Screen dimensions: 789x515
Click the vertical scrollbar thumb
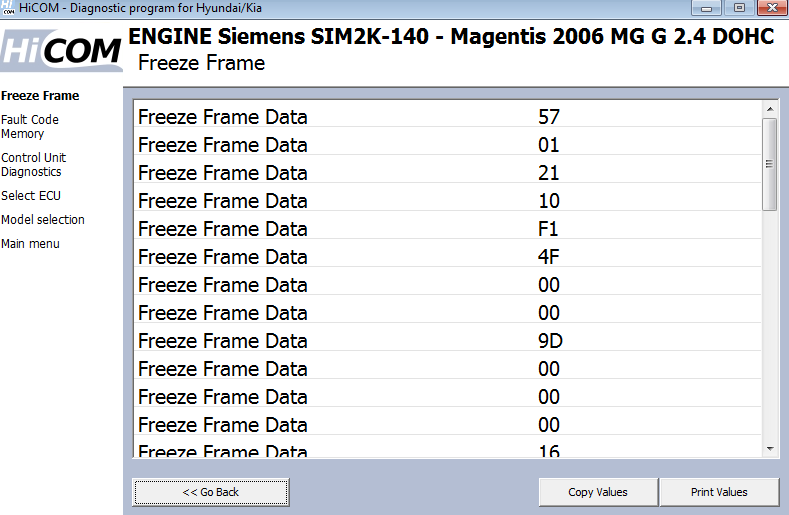(x=769, y=164)
